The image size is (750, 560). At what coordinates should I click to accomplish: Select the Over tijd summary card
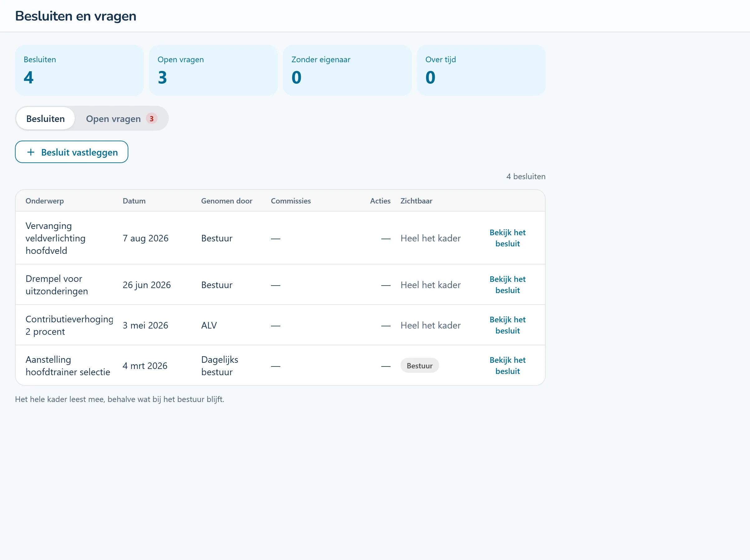tap(481, 70)
